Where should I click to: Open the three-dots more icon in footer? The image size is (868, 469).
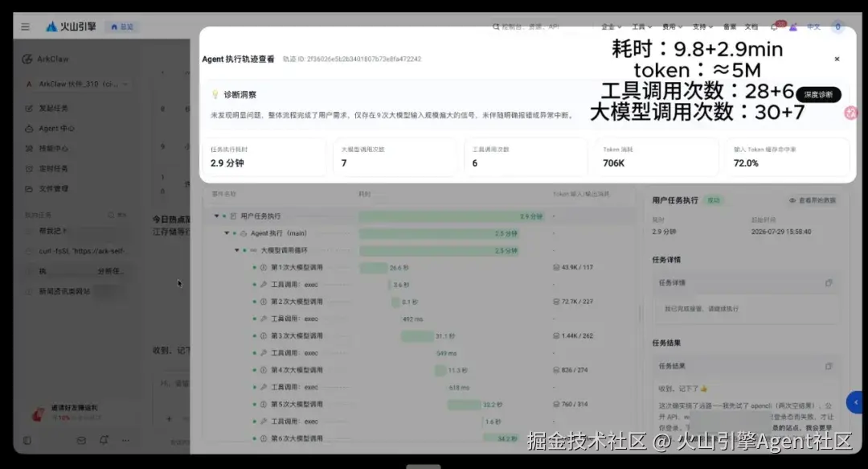[x=125, y=440]
